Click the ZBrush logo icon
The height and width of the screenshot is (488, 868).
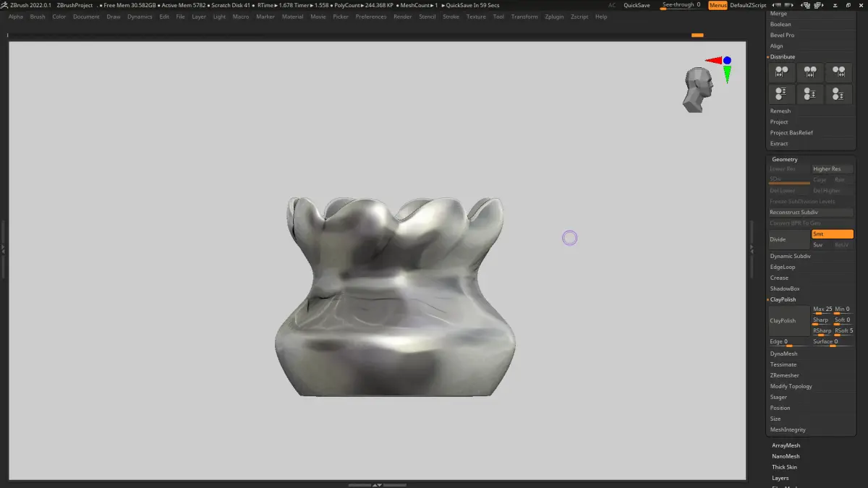pyautogui.click(x=4, y=5)
